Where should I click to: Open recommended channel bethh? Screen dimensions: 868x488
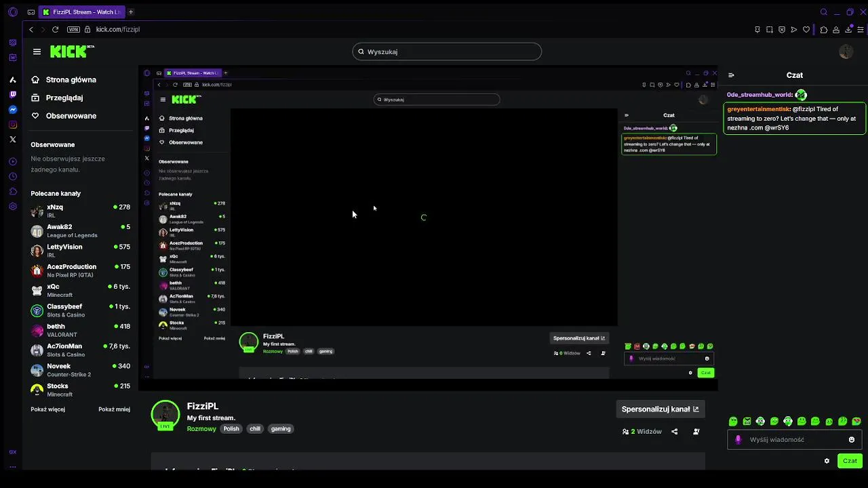click(80, 330)
